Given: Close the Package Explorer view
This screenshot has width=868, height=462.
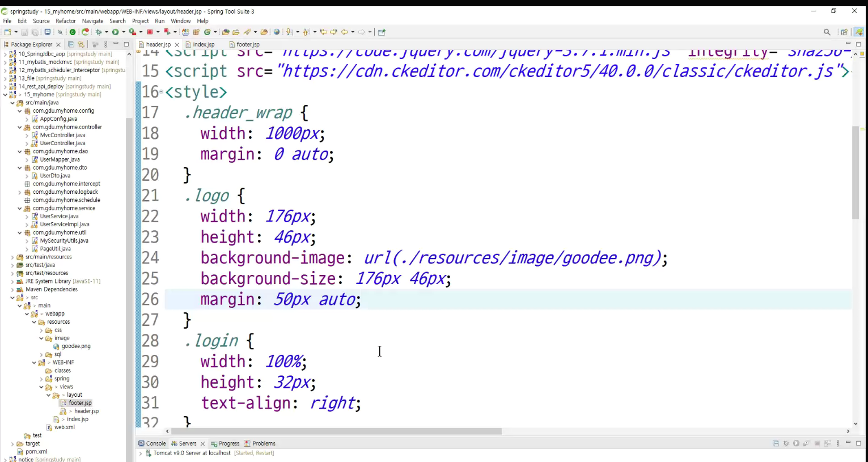Looking at the screenshot, I should point(58,45).
